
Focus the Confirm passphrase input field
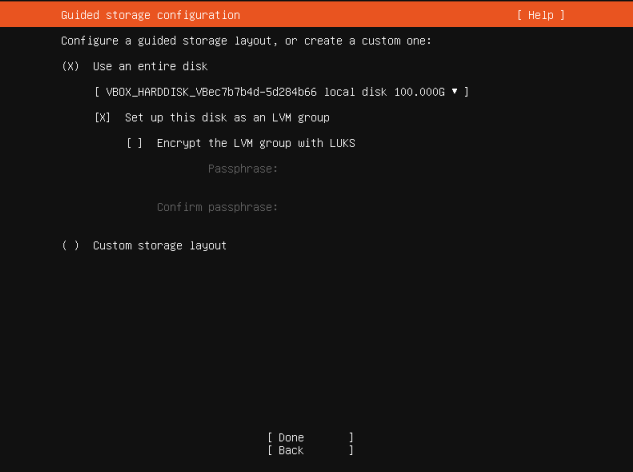[x=375, y=207]
